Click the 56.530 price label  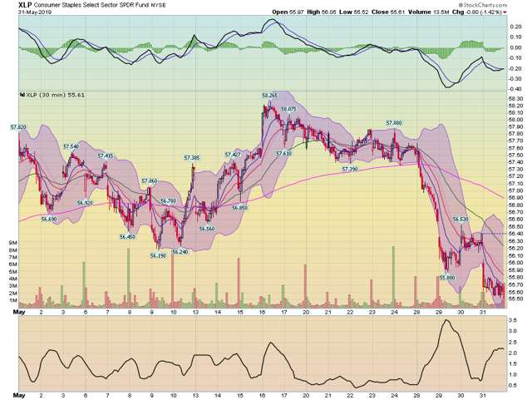461,220
